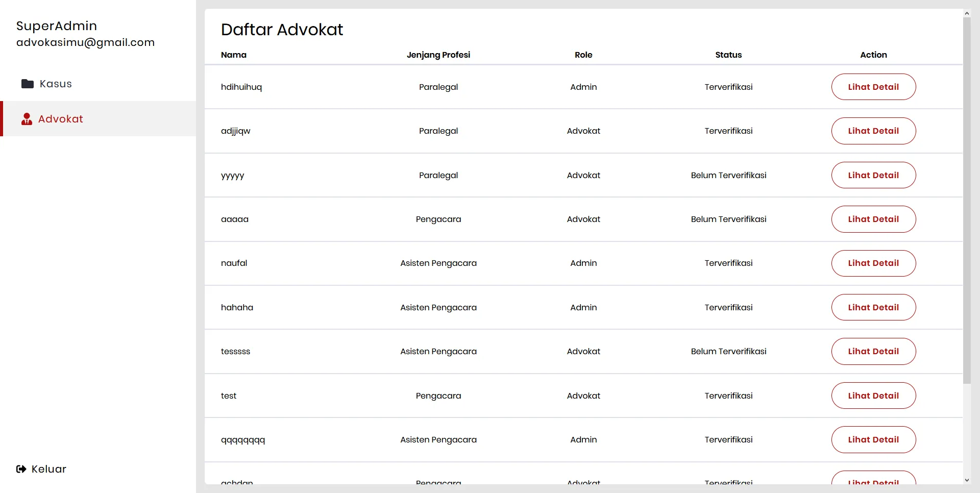
Task: Select the person icon beside Advokat
Action: point(27,119)
